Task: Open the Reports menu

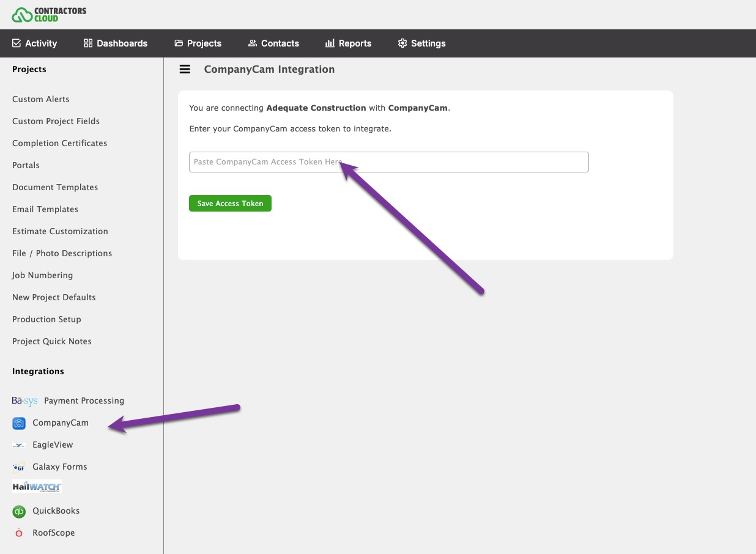Action: pos(349,43)
